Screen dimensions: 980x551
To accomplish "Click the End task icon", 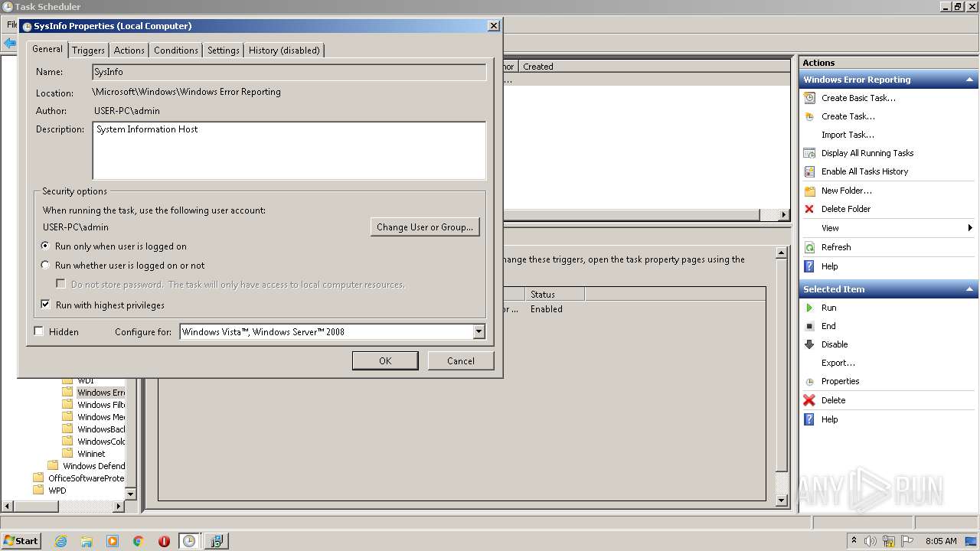I will tap(809, 326).
